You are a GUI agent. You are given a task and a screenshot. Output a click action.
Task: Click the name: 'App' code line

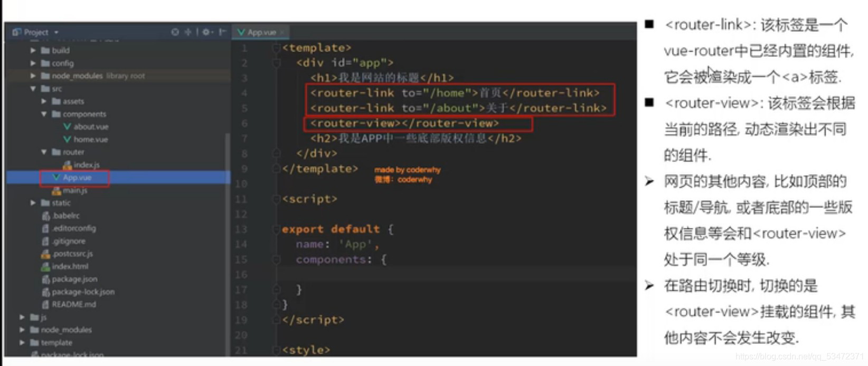click(x=337, y=244)
